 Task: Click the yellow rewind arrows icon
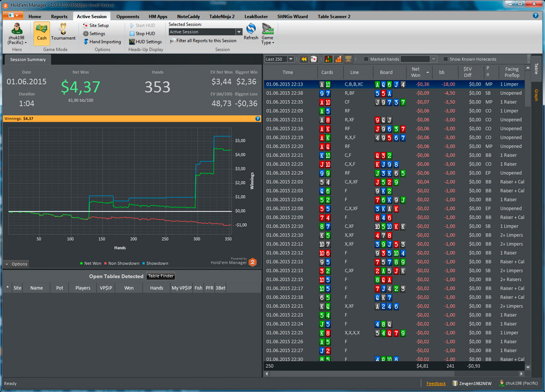(304, 59)
